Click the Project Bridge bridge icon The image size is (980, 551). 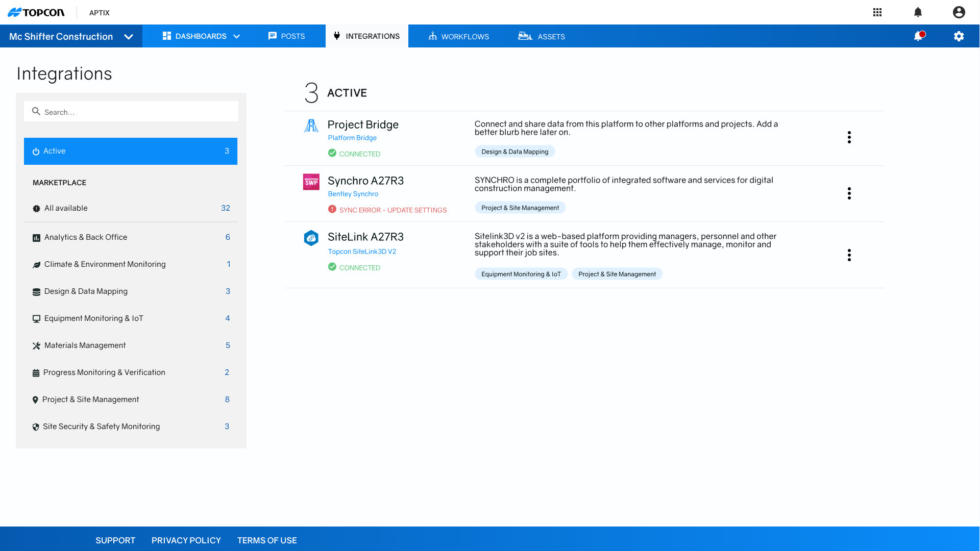pyautogui.click(x=311, y=125)
